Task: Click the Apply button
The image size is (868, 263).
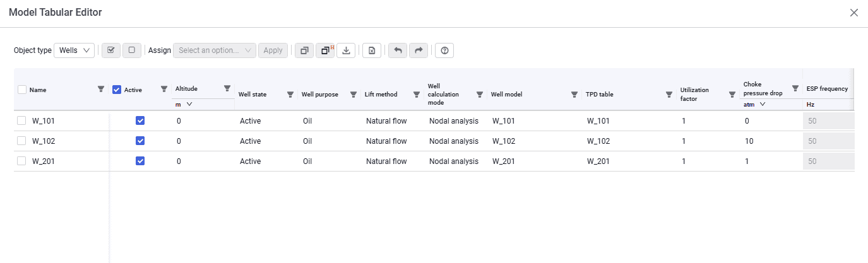Action: tap(273, 50)
